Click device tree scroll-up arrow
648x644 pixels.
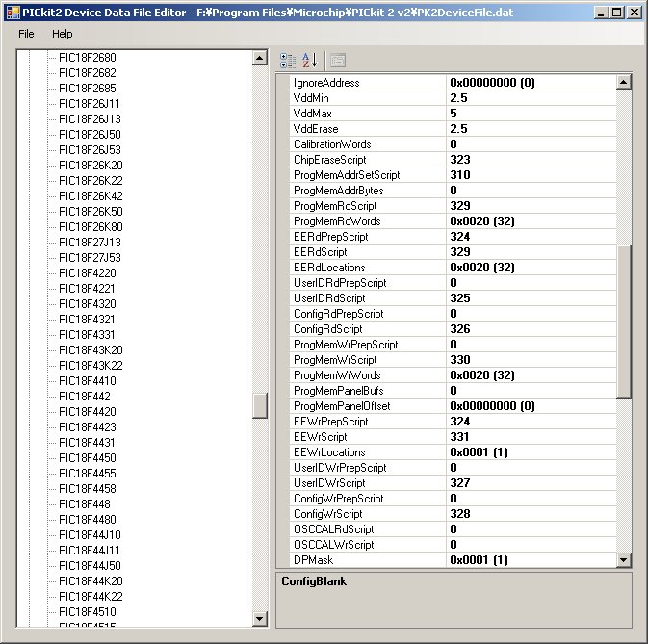[260, 58]
